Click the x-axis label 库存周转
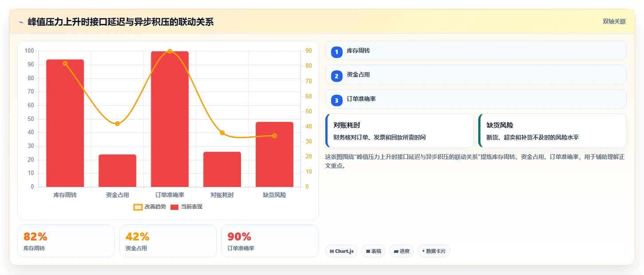This screenshot has width=644, height=275. click(x=65, y=195)
